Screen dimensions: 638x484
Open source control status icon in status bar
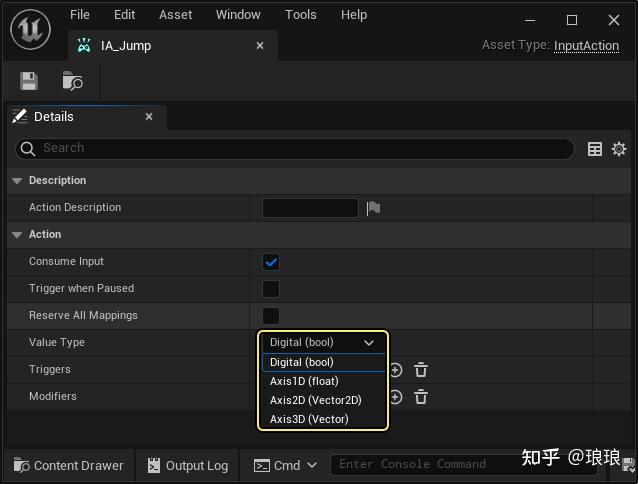point(629,465)
